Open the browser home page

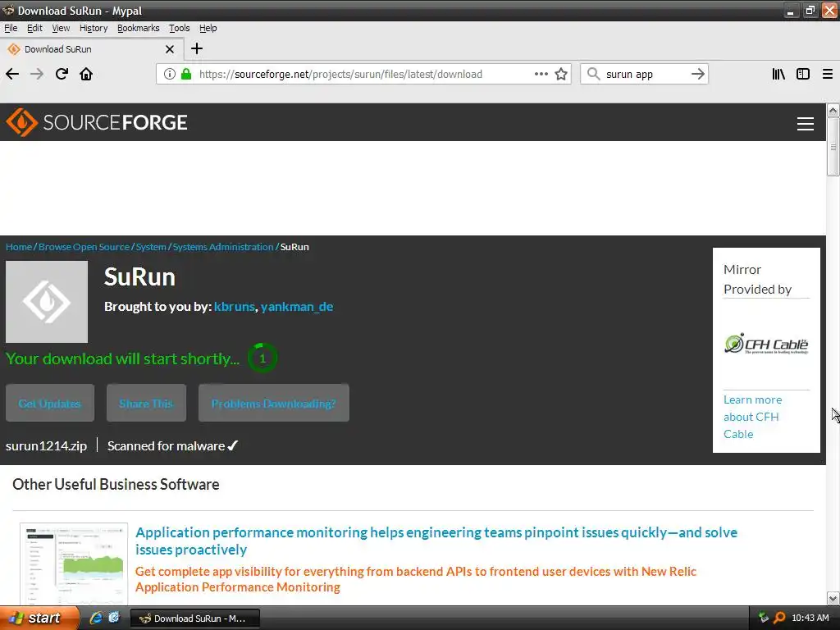point(86,74)
